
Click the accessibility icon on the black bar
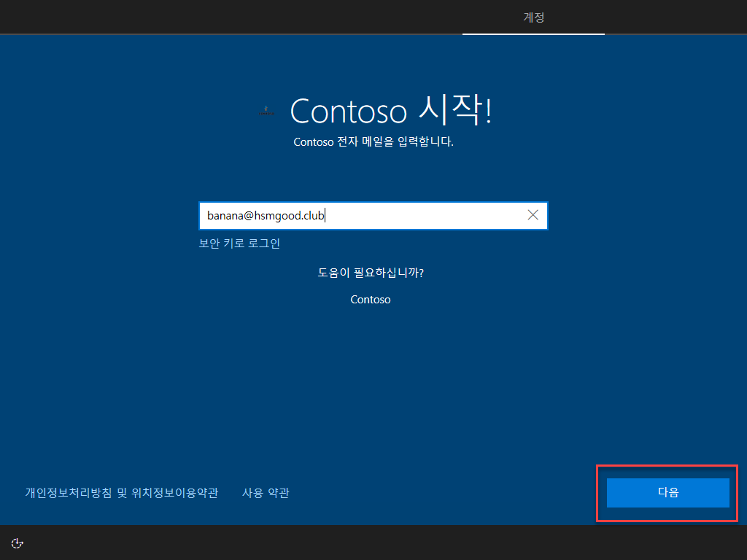(x=17, y=542)
